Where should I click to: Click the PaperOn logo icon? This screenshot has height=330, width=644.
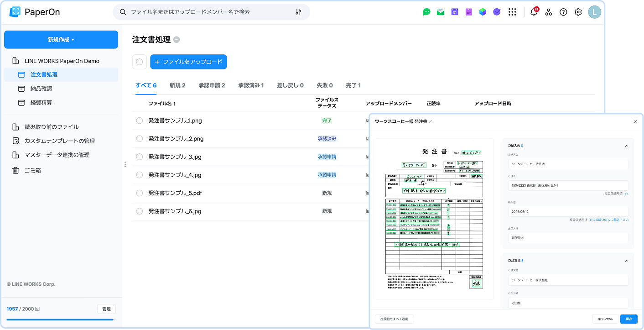click(15, 12)
